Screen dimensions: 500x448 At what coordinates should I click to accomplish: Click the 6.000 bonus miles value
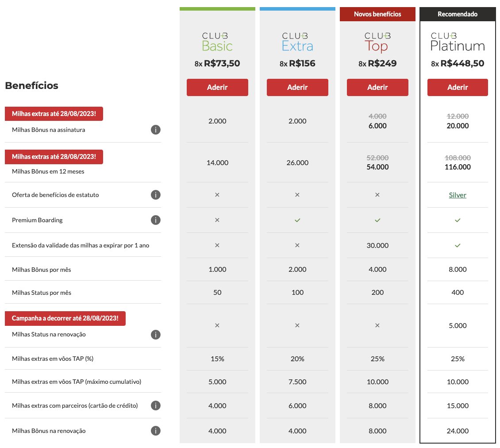point(377,126)
